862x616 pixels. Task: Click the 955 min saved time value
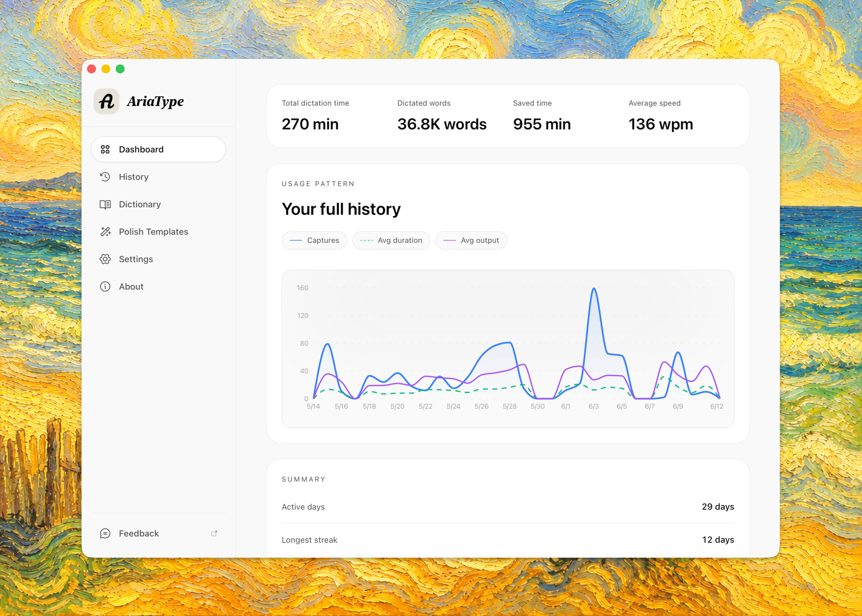(x=542, y=124)
